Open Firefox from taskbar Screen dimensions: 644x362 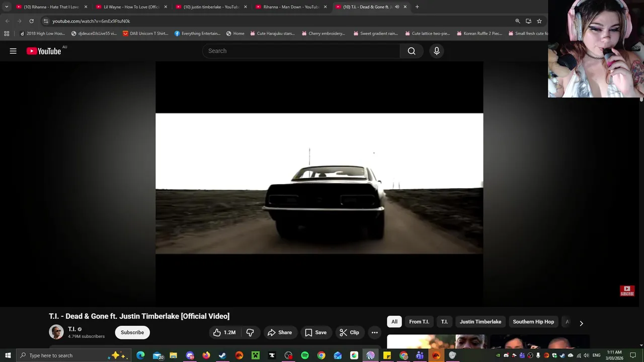pos(206,355)
